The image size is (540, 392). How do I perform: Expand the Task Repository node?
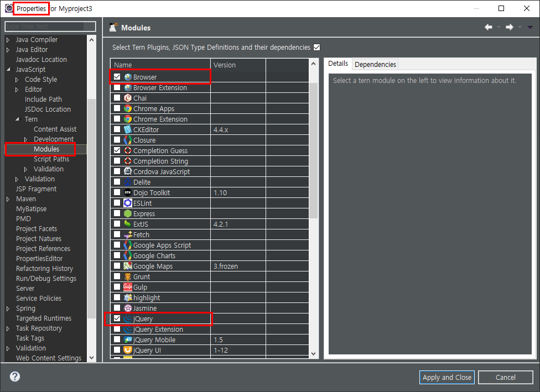8,328
